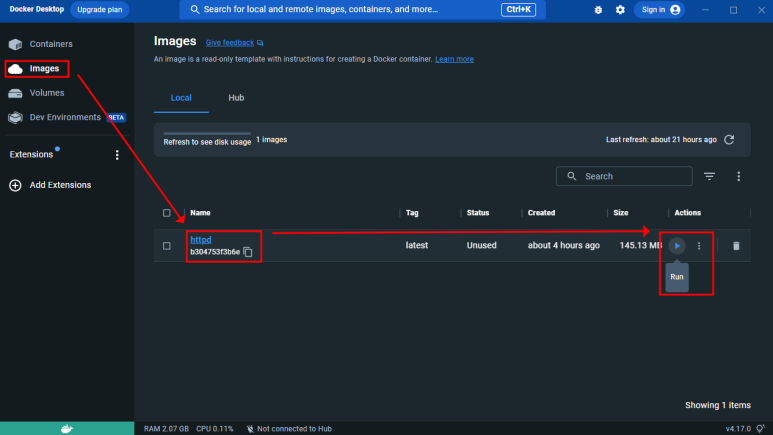Screen dimensions: 773x435
Task: Open the Images section in sidebar
Action: (x=34, y=69)
